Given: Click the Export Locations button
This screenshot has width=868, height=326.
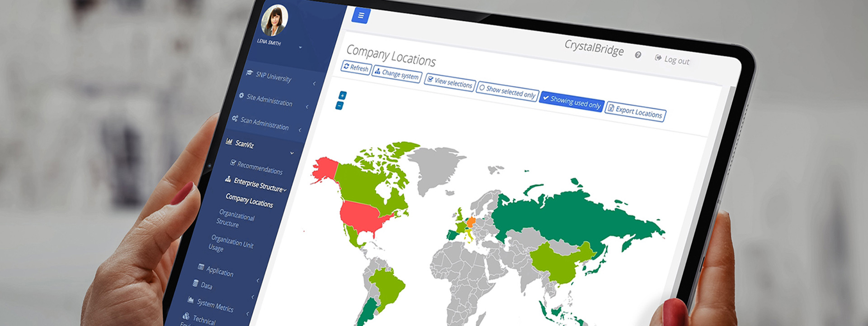Looking at the screenshot, I should coord(635,111).
